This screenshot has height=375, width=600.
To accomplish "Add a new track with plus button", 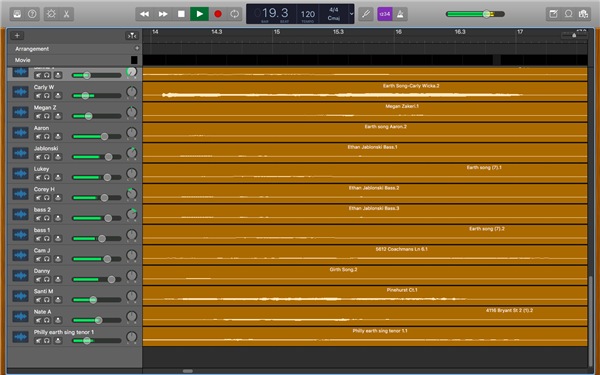I will coord(17,36).
